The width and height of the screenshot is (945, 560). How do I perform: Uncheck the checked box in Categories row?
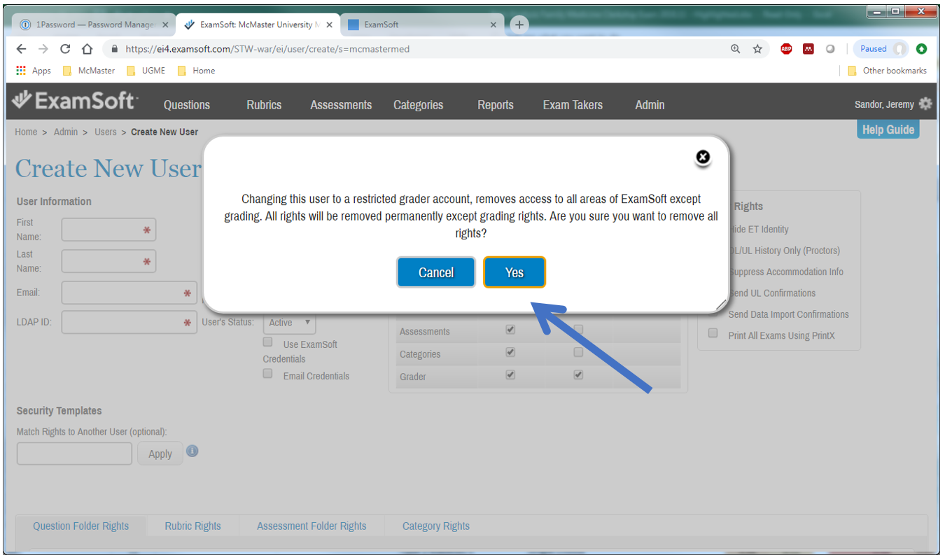pos(510,351)
